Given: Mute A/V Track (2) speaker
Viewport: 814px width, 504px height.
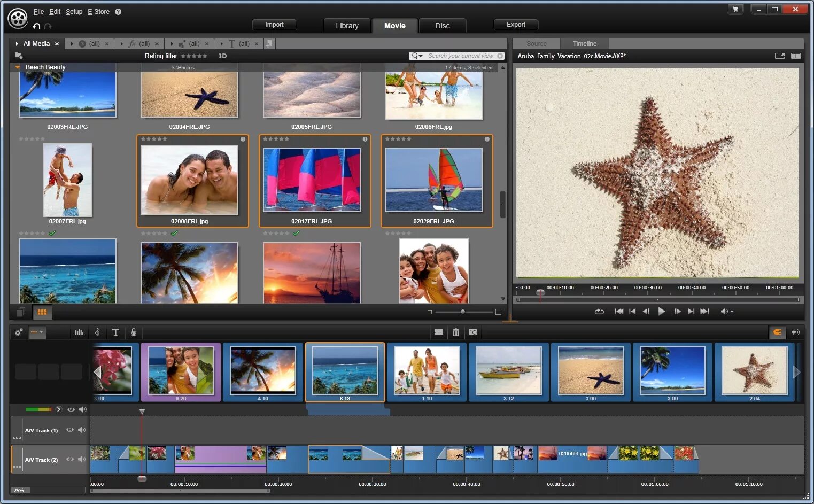Looking at the screenshot, I should point(82,459).
